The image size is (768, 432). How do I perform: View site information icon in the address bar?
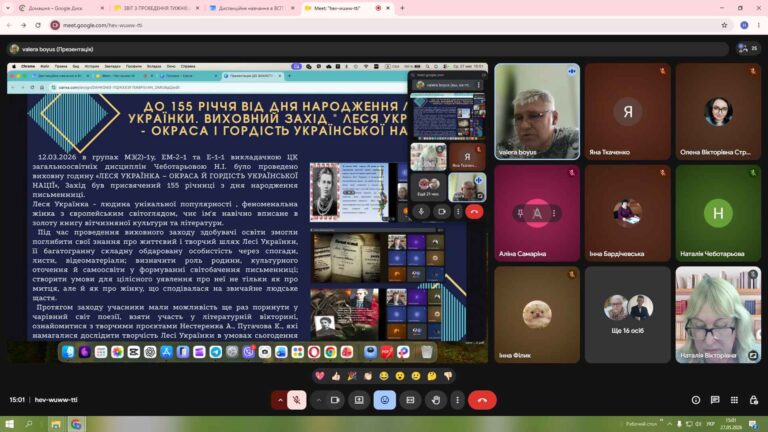[x=55, y=25]
